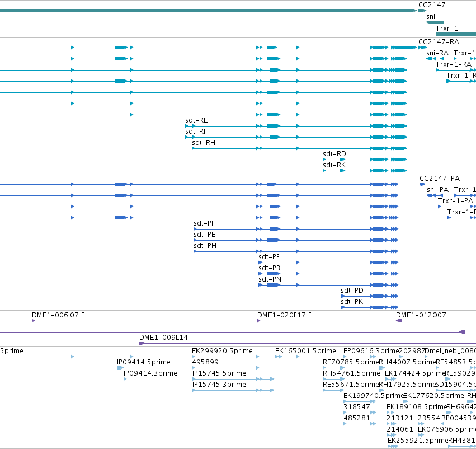Click the 23554 feature label
Image resolution: width=476 pixels, height=449 pixels.
click(428, 419)
